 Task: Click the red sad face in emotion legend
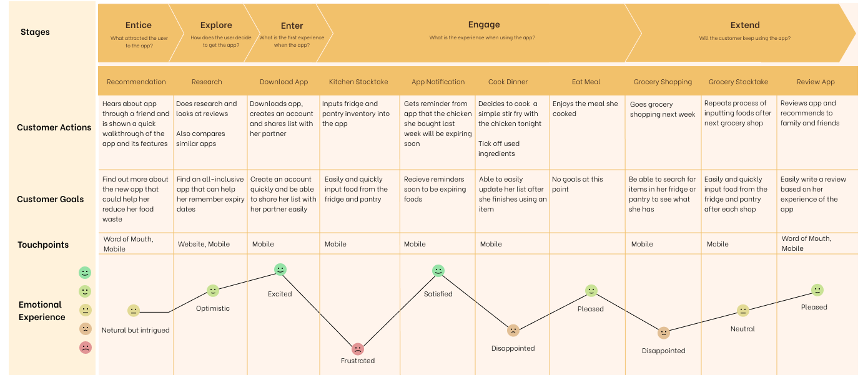[86, 348]
